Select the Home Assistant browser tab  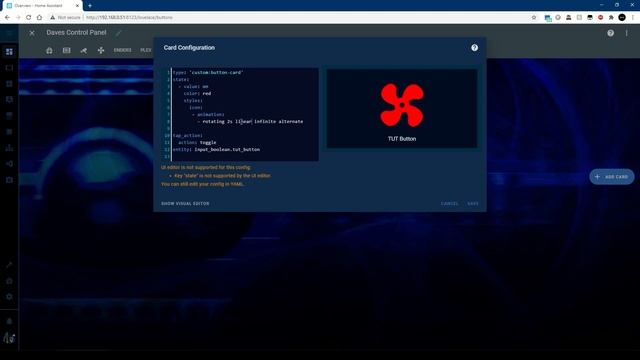click(42, 6)
